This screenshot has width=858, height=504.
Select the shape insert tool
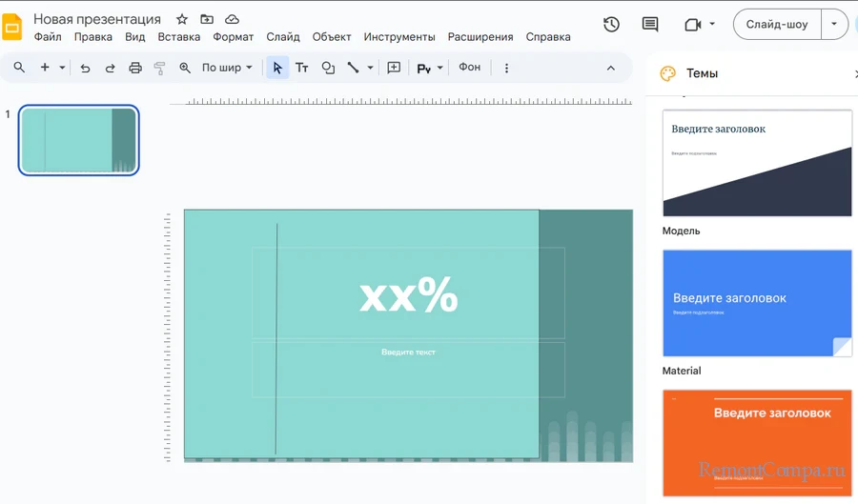[x=328, y=68]
